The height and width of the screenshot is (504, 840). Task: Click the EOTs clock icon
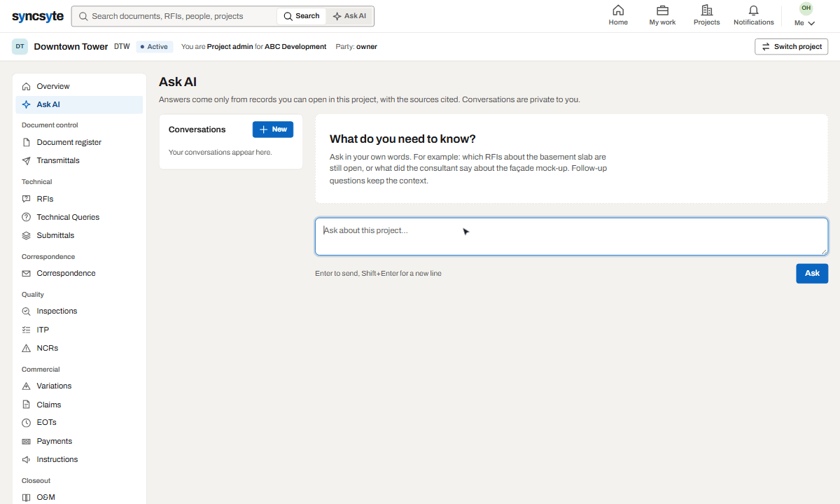pos(27,423)
